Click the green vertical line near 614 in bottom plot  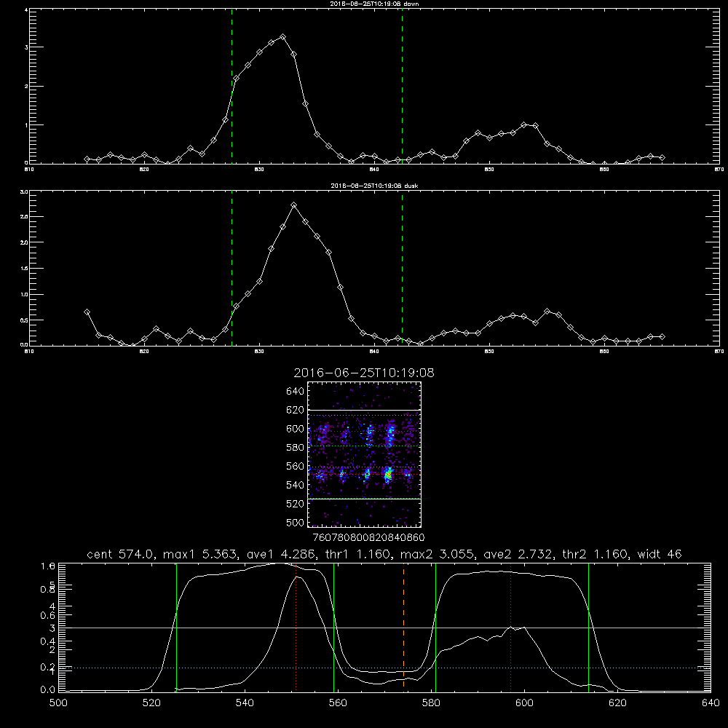tap(588, 627)
